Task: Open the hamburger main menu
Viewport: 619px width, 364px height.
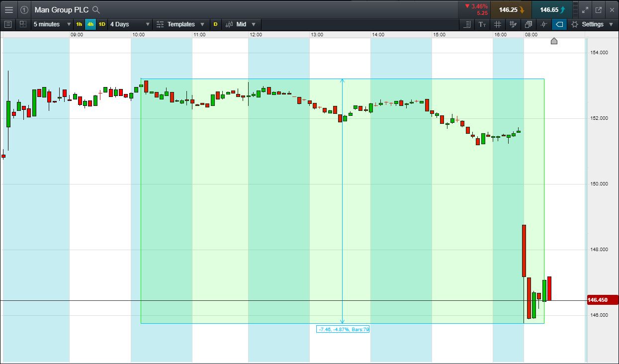Action: pyautogui.click(x=8, y=9)
